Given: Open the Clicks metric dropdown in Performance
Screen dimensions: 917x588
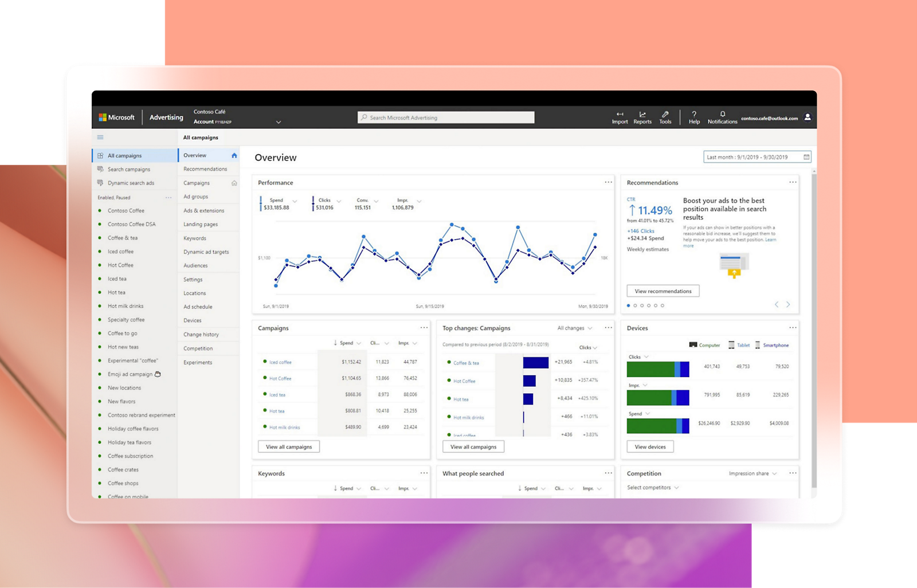Looking at the screenshot, I should click(339, 201).
